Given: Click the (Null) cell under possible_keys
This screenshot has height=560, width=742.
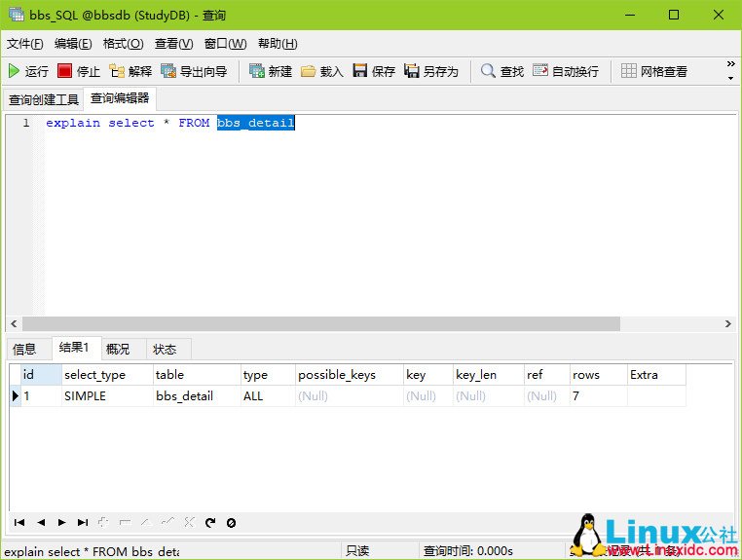Looking at the screenshot, I should pos(350,395).
